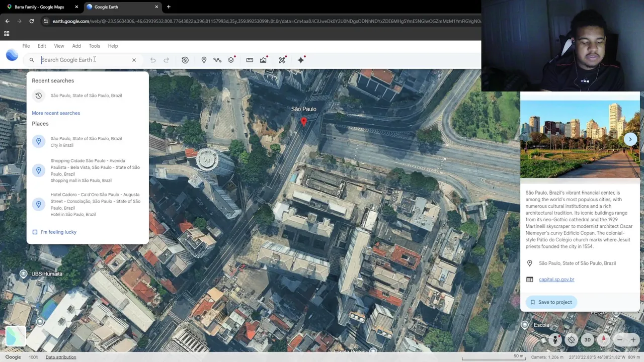Open the imagery tool with mountain icon
Image resolution: width=644 pixels, height=362 pixels.
(x=263, y=60)
